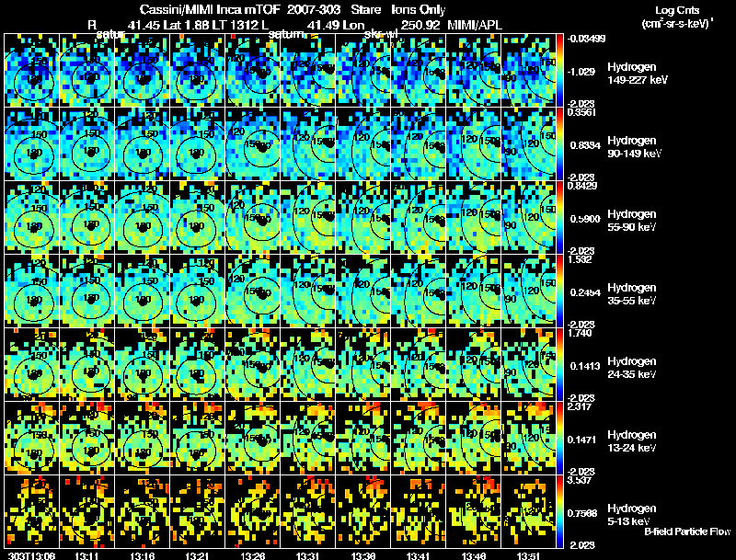Open the 90-149 keV panel at 13:36
The height and width of the screenshot is (560, 736).
tap(362, 144)
